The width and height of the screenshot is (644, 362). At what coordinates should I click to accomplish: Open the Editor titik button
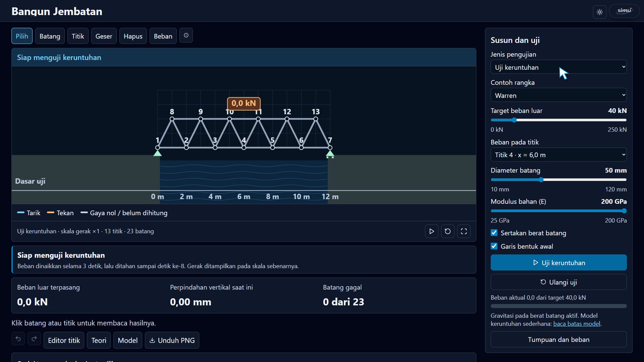coord(64,341)
